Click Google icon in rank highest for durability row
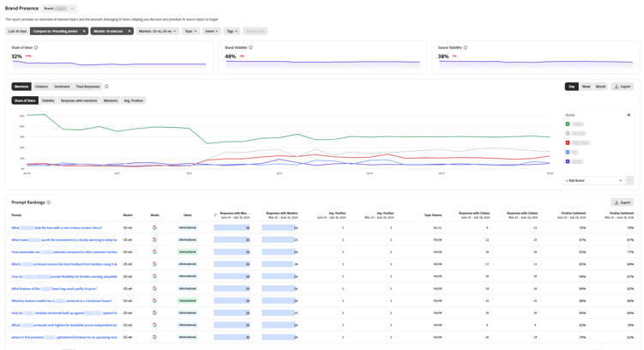This screenshot has width=644, height=350. 155,325
